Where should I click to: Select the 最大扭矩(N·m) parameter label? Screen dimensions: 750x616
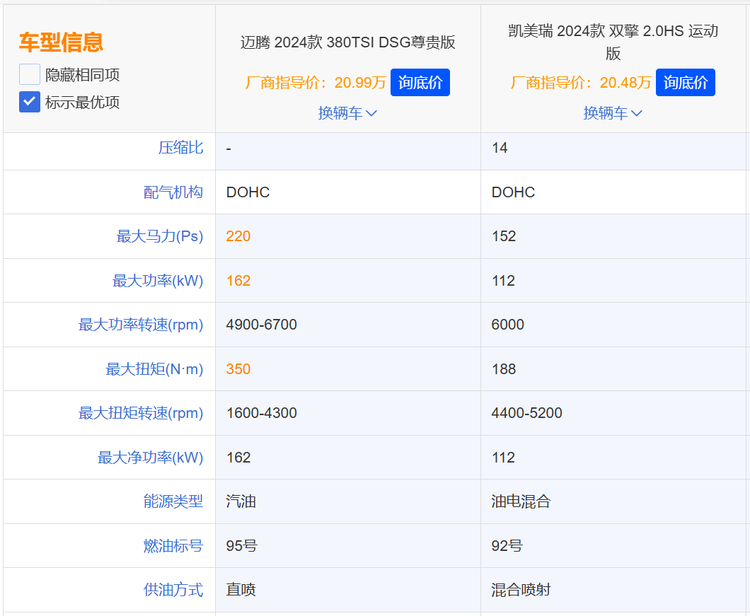[154, 369]
